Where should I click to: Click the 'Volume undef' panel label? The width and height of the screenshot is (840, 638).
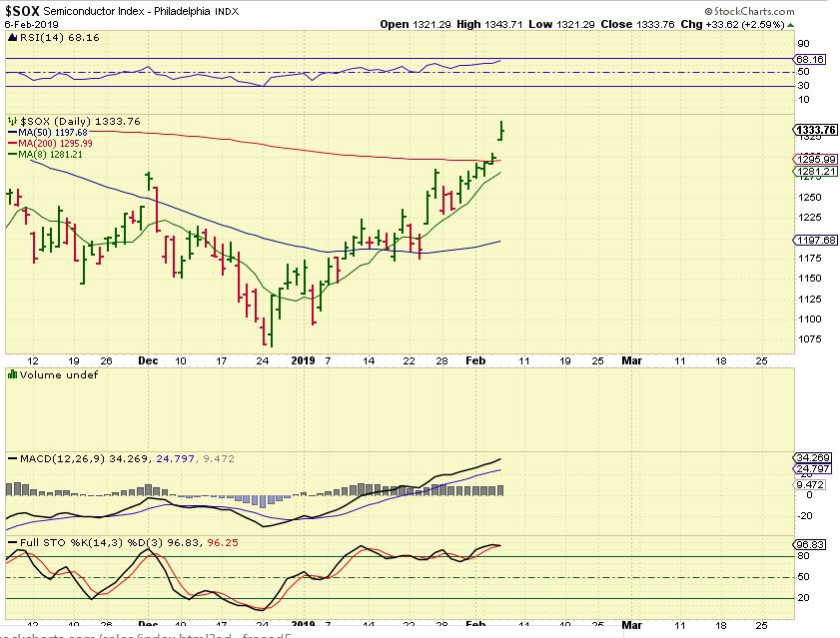[59, 375]
